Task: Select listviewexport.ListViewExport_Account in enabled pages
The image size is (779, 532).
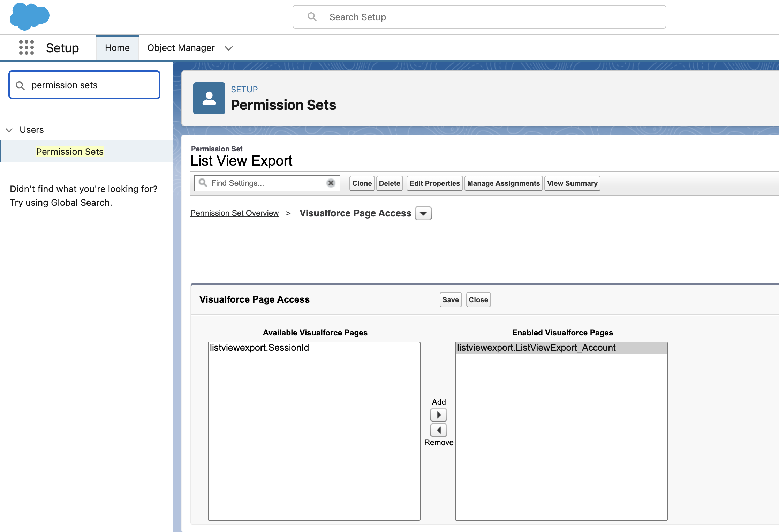Action: (x=561, y=348)
